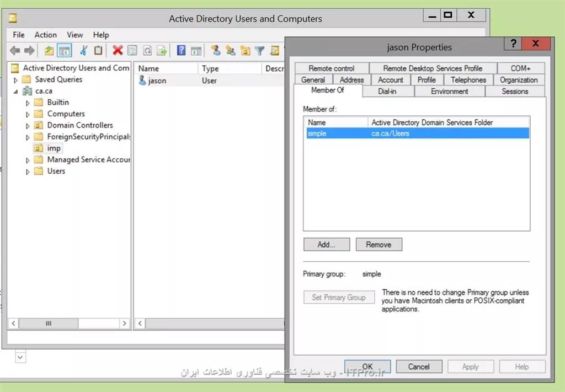Click the ca.ca domain icon in tree

pyautogui.click(x=27, y=91)
